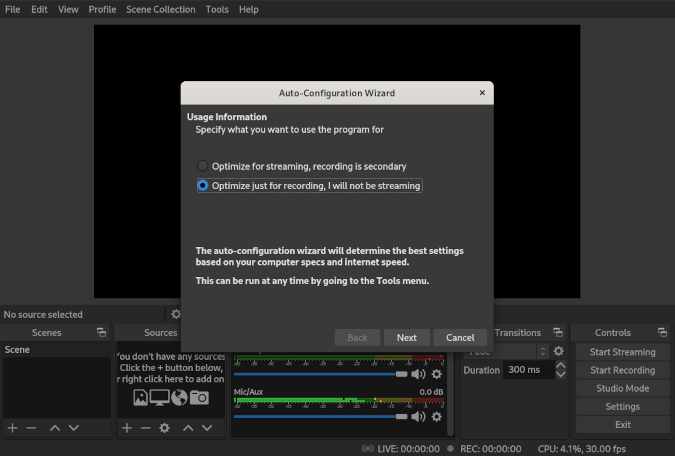Select Optimize just for recording option
The width and height of the screenshot is (675, 456).
click(x=203, y=185)
